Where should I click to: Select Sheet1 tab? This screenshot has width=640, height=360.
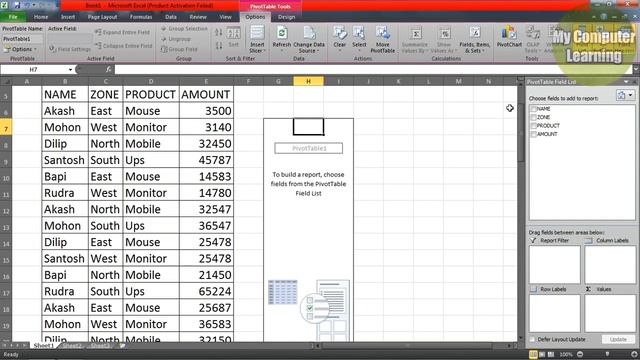[x=43, y=346]
